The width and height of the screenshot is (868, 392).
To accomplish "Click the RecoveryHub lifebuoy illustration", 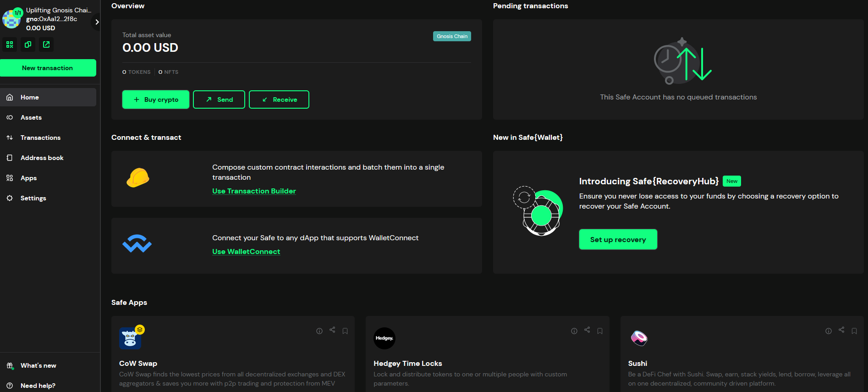I will click(538, 211).
